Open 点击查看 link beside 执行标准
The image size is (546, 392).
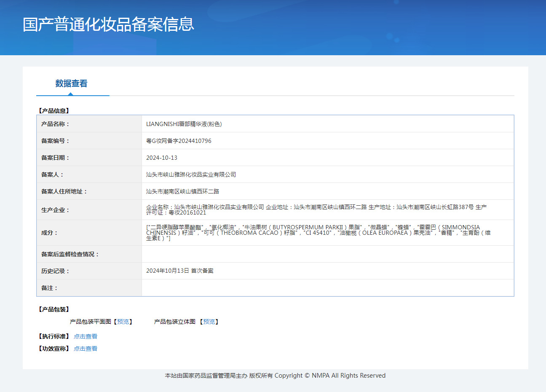[x=86, y=336]
